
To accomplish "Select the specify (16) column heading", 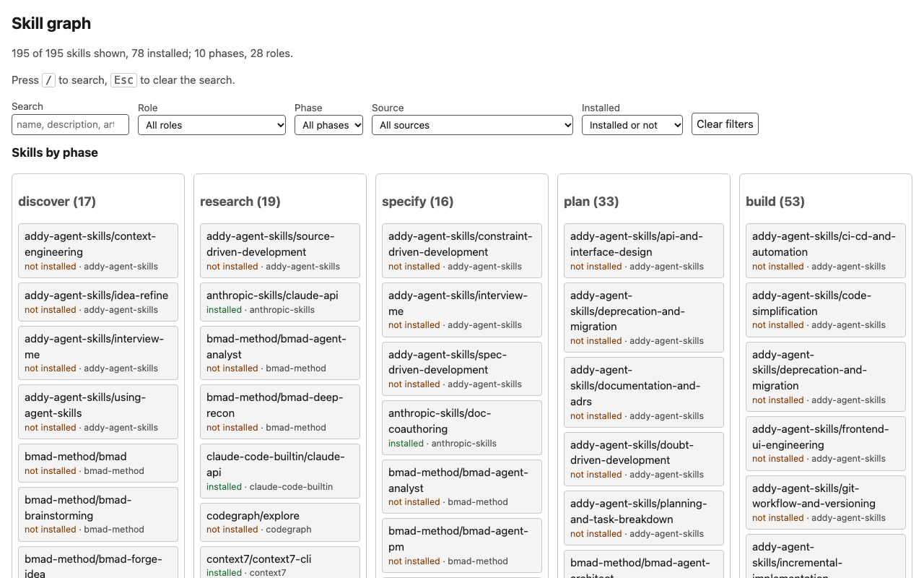I will pyautogui.click(x=417, y=202).
